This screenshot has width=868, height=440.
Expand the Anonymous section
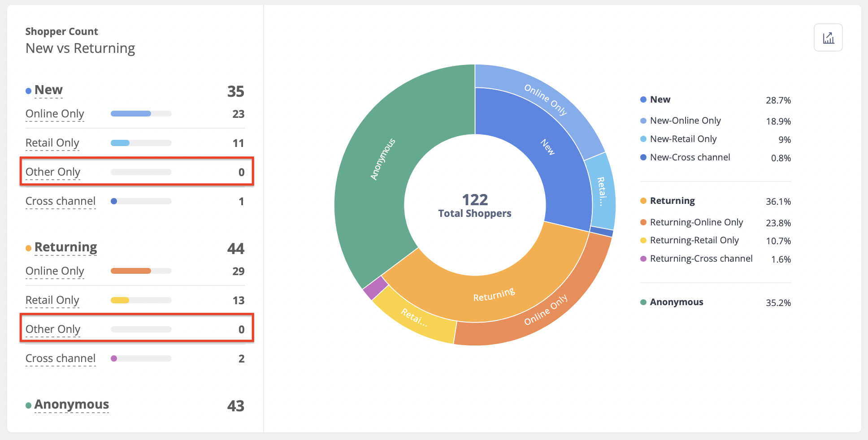click(72, 405)
